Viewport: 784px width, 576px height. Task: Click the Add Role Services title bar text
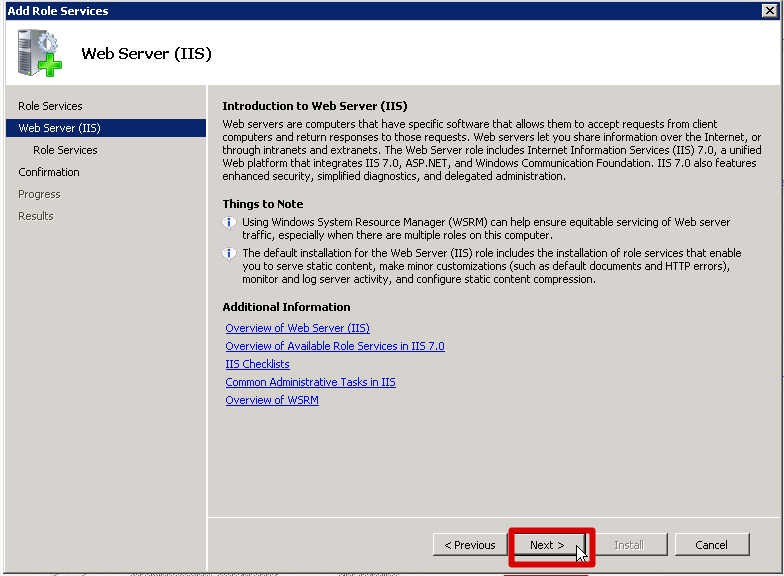click(58, 10)
